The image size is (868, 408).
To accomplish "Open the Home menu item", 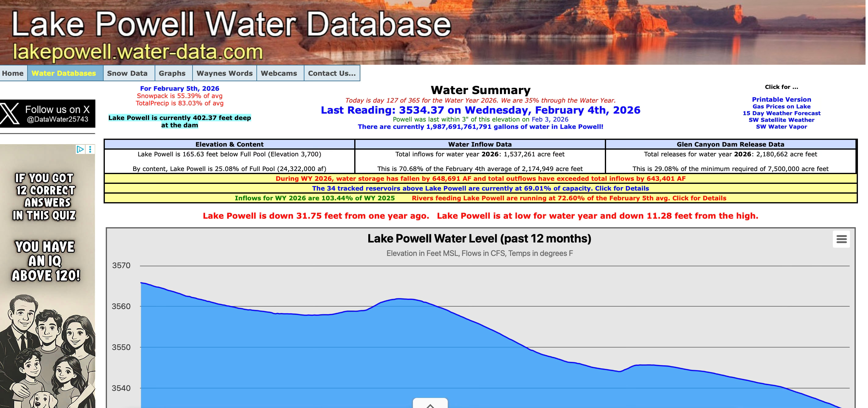I will [x=13, y=73].
